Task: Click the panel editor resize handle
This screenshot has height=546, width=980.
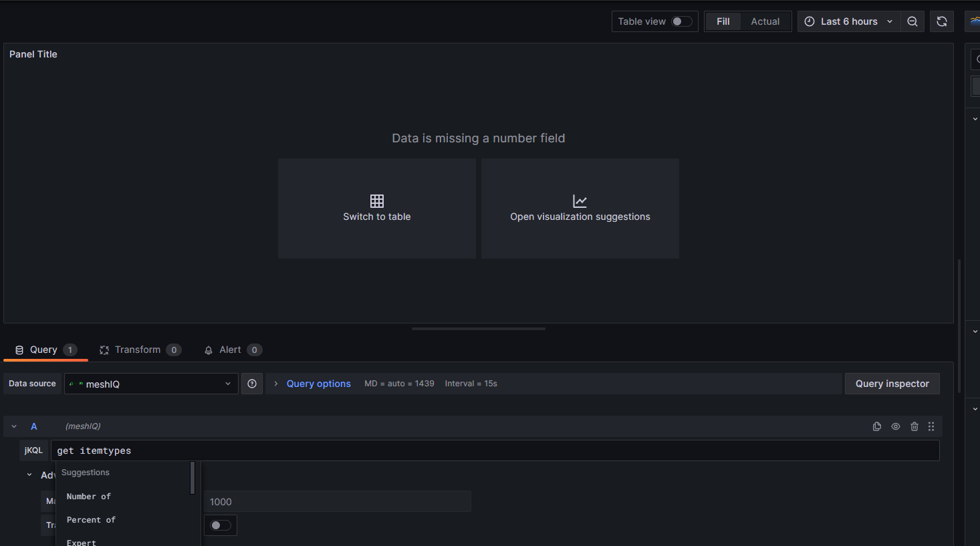Action: (x=479, y=329)
